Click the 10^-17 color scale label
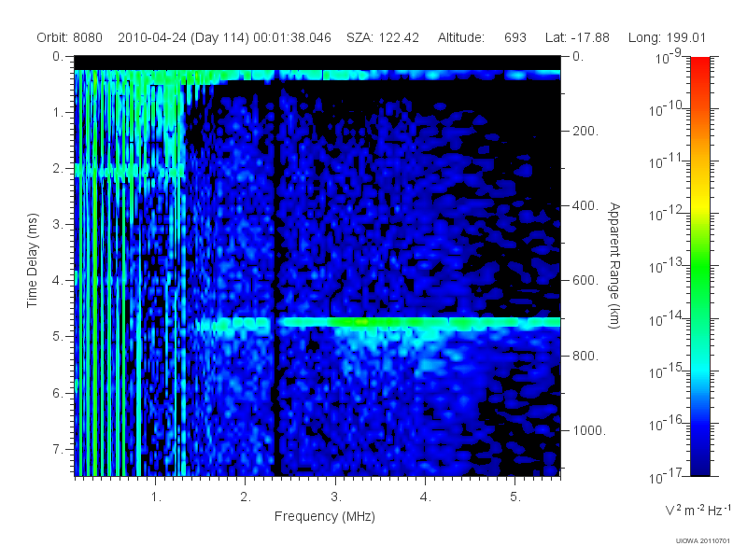The height and width of the screenshot is (560, 747). [x=666, y=476]
